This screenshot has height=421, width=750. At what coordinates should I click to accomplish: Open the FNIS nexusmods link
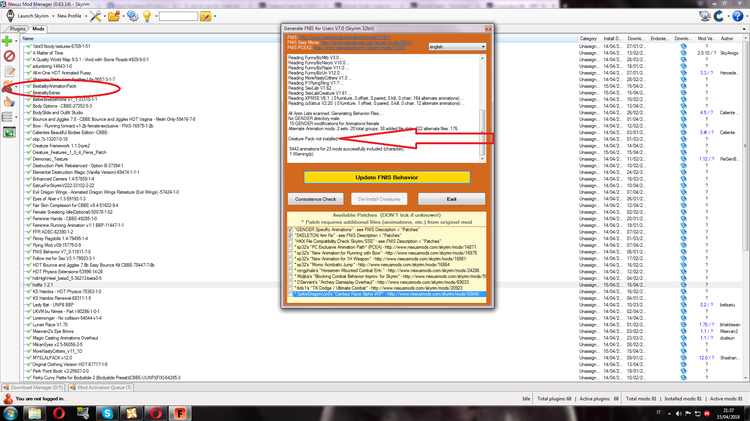[344, 37]
